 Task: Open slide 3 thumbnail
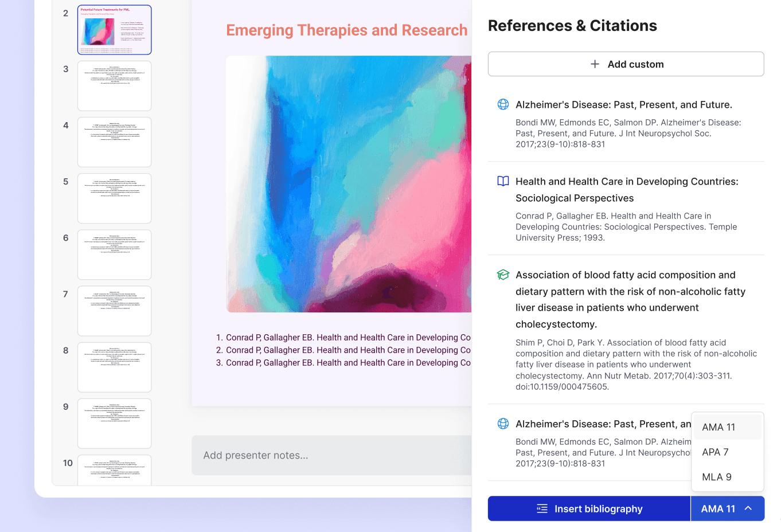point(115,86)
